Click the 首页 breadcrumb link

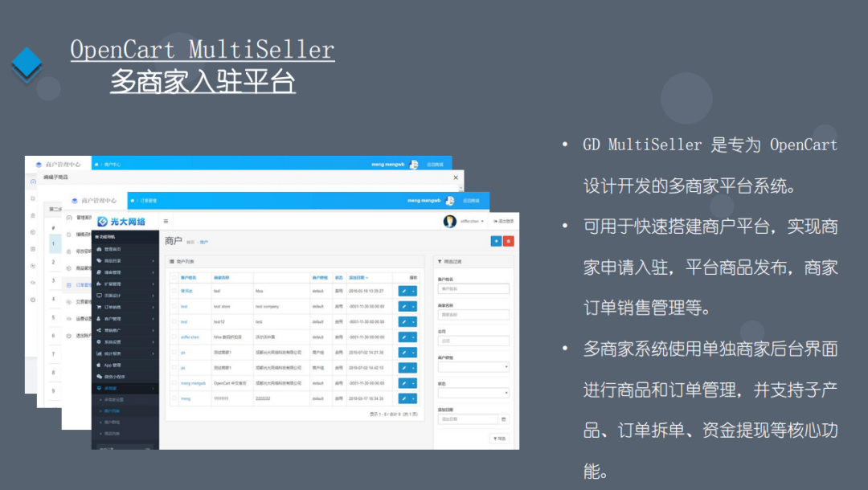pos(190,243)
